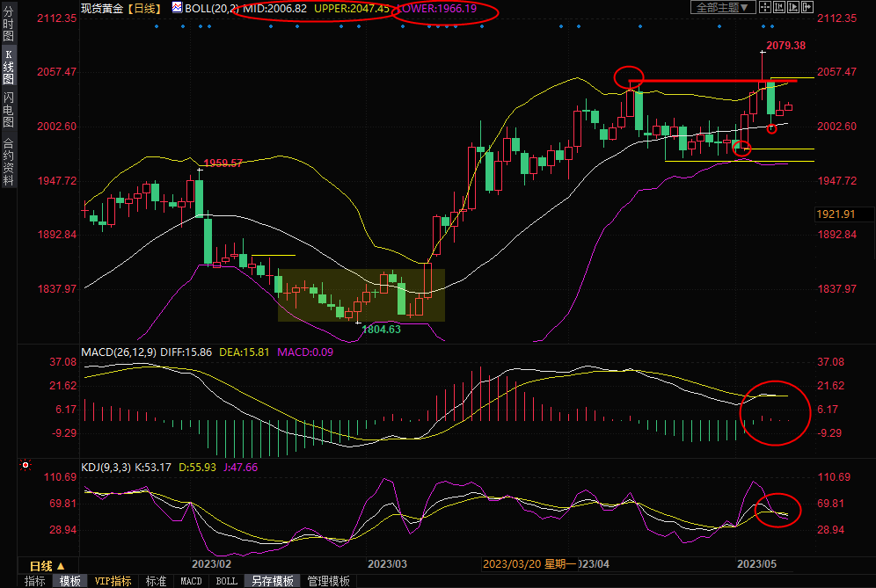Switch to 分时图 view tab
The image size is (876, 588).
9,24
